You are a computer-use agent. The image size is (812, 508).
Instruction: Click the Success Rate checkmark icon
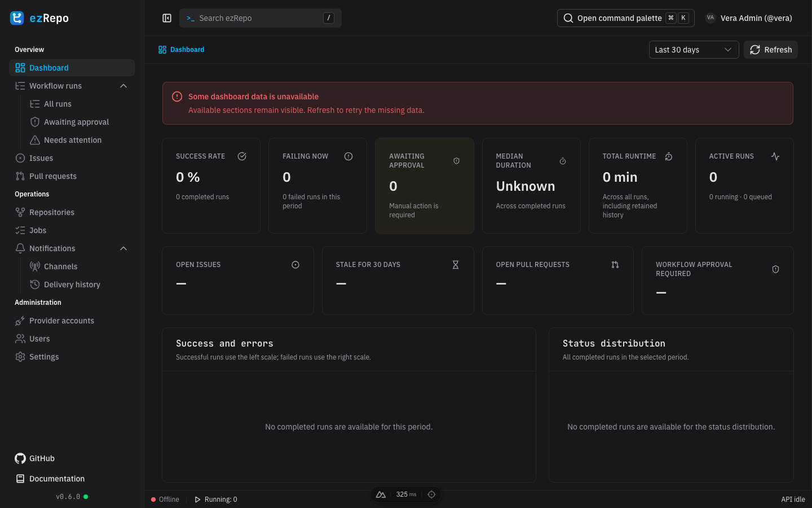click(x=242, y=156)
